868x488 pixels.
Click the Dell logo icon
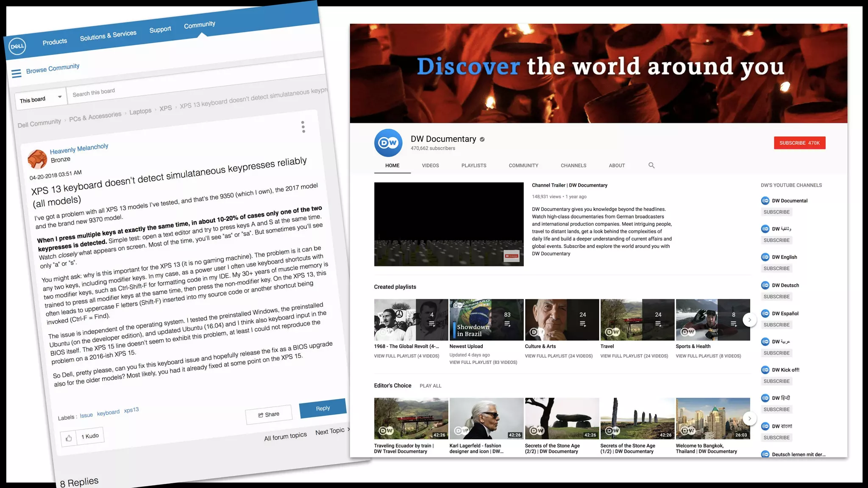click(x=17, y=46)
